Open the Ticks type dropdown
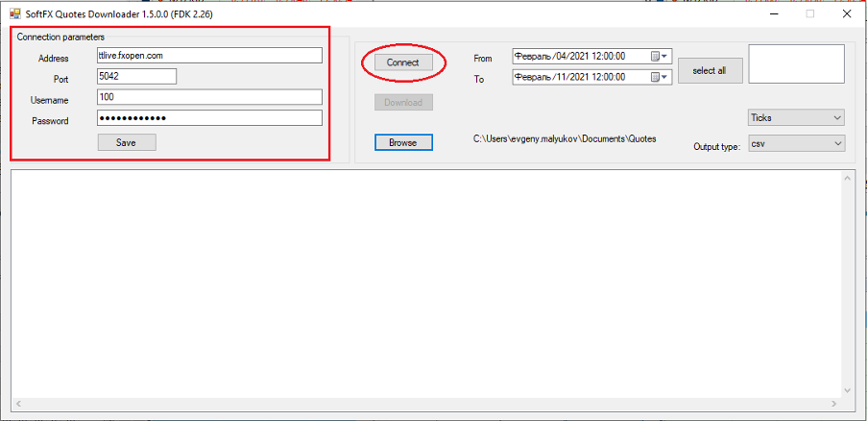Screen dimensions: 868x421 pyautogui.click(x=796, y=117)
